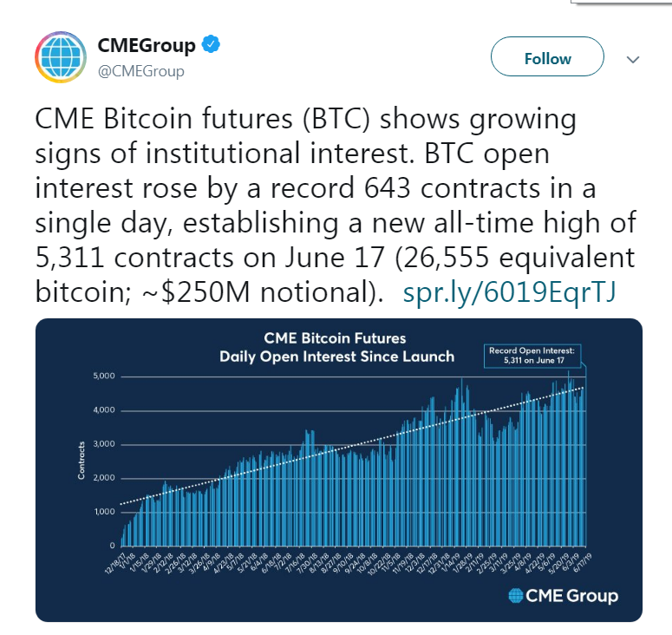Click the 12/18/17 date label on the x-axis
Viewport: 672px width, 635px height.
pyautogui.click(x=114, y=564)
